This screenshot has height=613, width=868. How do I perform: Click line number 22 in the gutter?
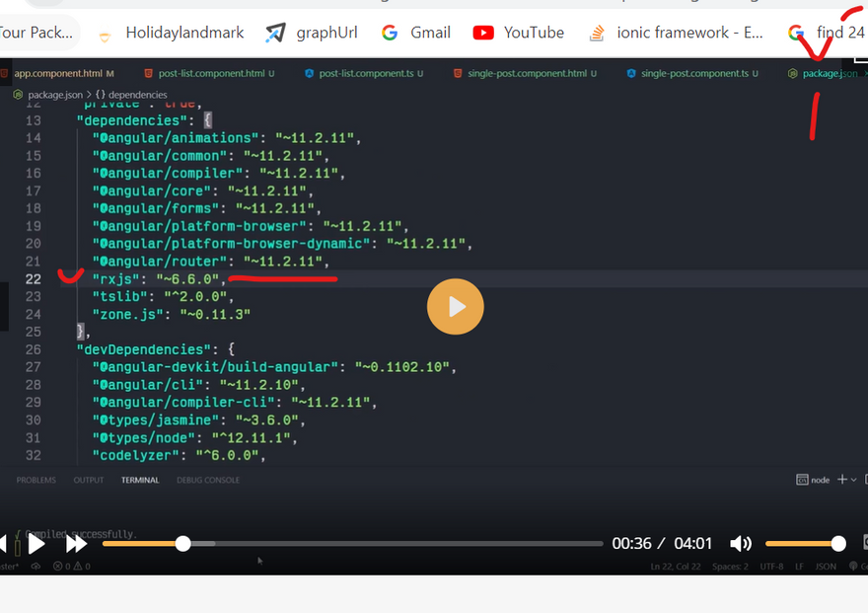pyautogui.click(x=34, y=279)
